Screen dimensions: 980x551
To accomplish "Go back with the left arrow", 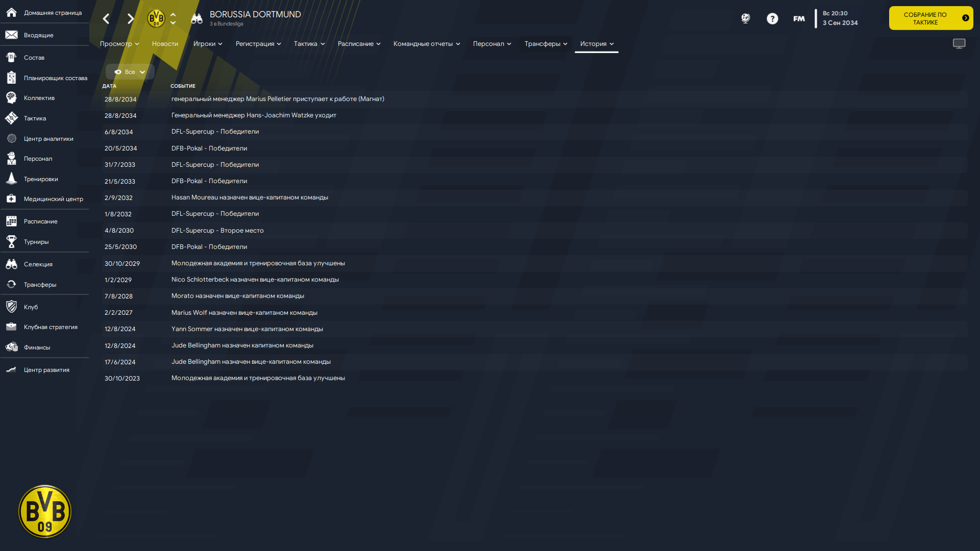I will click(106, 19).
